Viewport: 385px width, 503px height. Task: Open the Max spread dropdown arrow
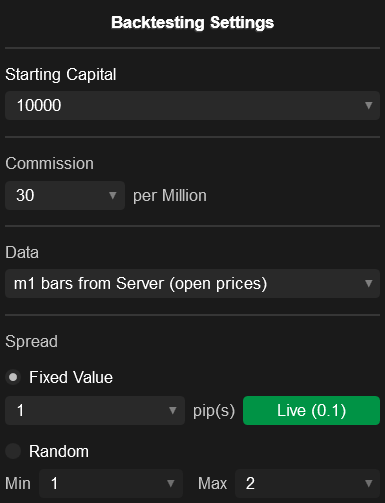point(368,483)
